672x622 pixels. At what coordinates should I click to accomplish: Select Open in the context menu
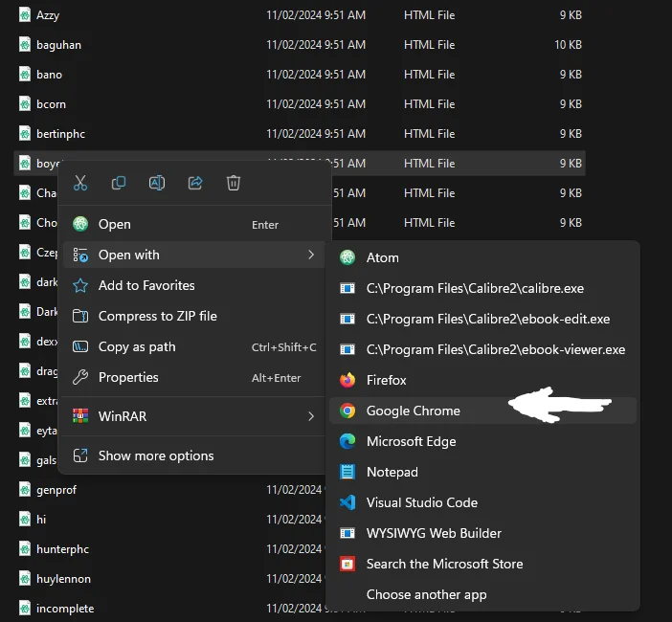click(x=193, y=224)
